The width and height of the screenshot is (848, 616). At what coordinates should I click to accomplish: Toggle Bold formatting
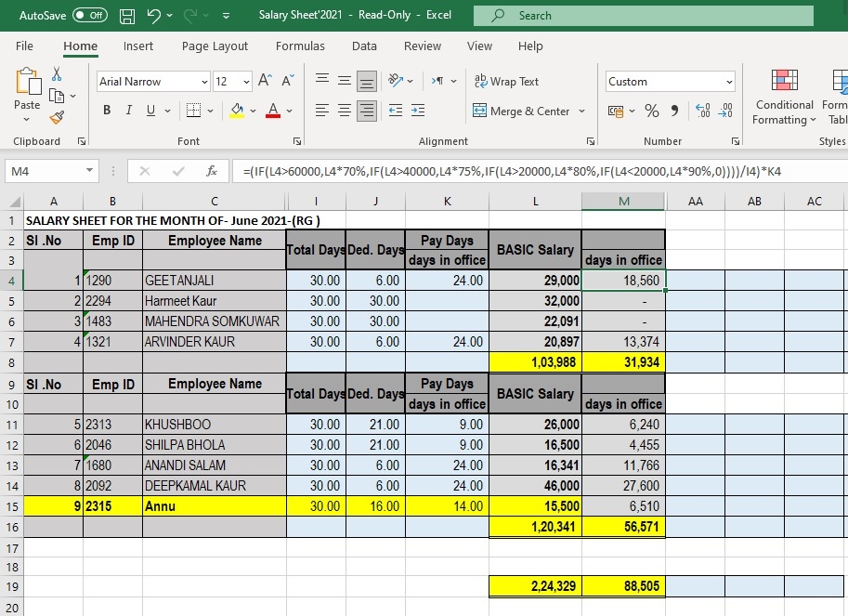click(106, 111)
